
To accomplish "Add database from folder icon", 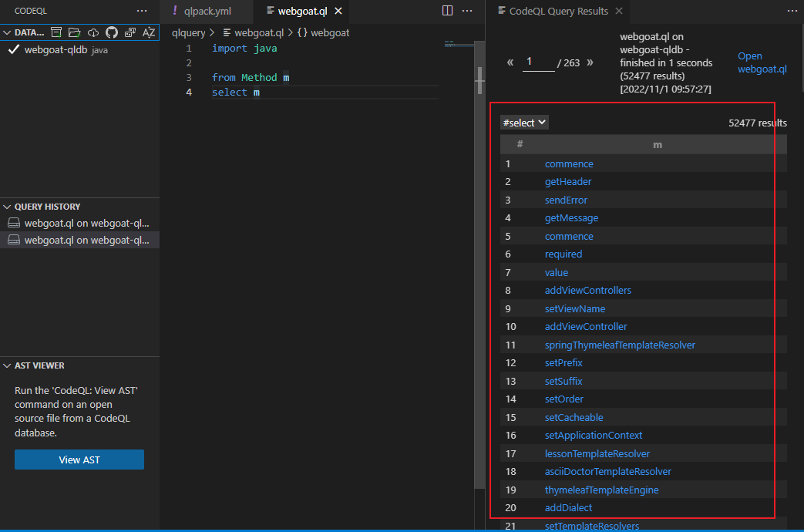I will [74, 32].
